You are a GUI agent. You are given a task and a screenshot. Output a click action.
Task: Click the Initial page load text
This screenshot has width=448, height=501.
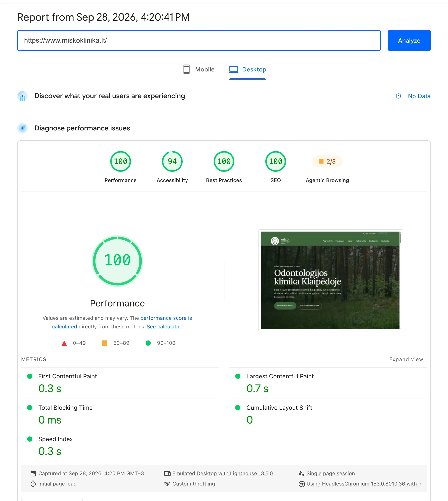(57, 484)
